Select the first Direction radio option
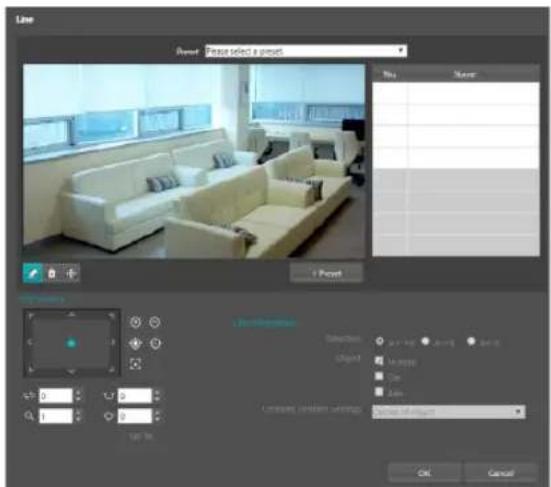 [x=380, y=341]
